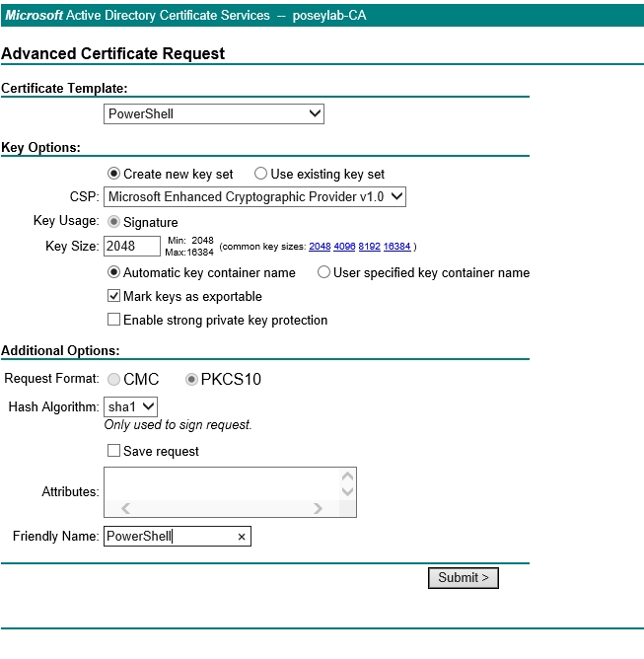
Task: Pick Automatic key container name
Action: tap(113, 272)
